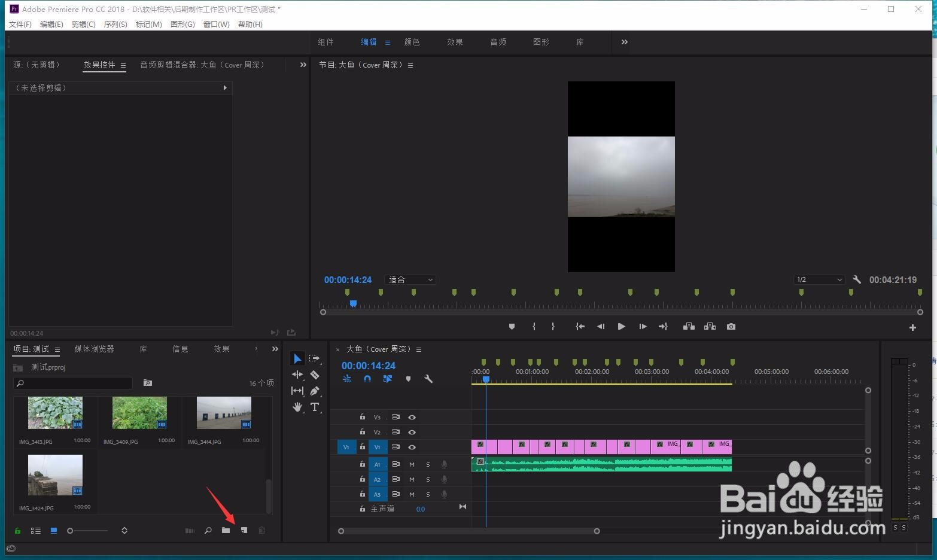The height and width of the screenshot is (560, 937).
Task: Open the 剪辑(C) menu
Action: click(x=84, y=24)
